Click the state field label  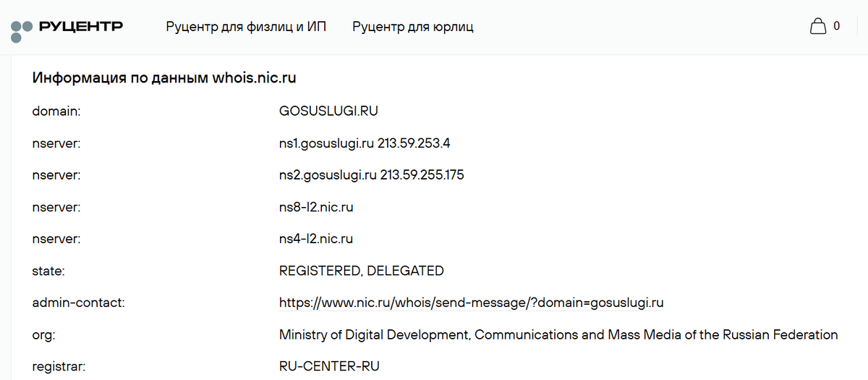coord(49,271)
